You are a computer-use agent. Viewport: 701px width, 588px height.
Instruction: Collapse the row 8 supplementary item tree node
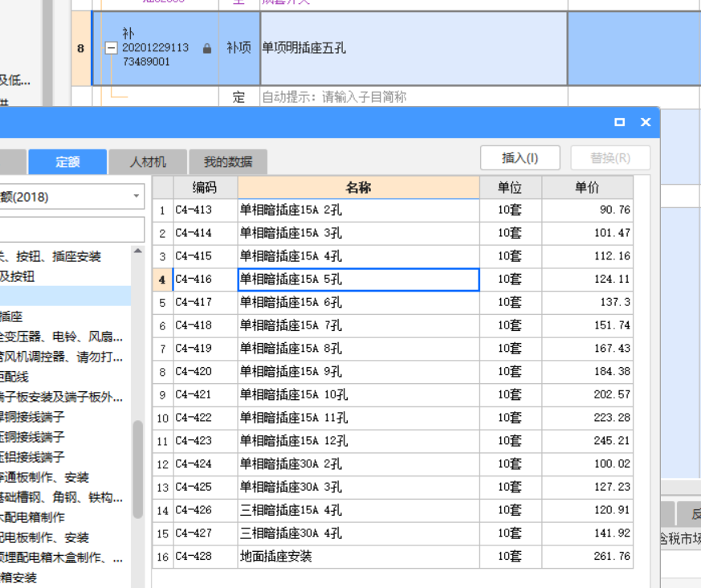pos(111,47)
